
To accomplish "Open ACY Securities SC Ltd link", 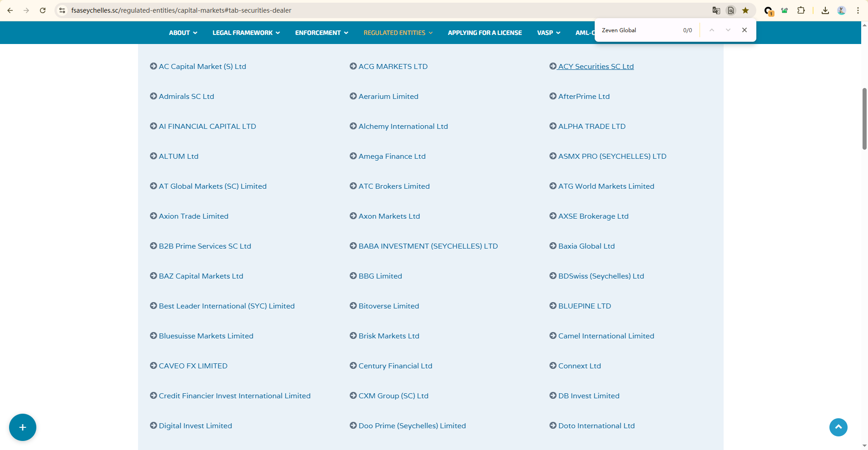I will pyautogui.click(x=596, y=66).
